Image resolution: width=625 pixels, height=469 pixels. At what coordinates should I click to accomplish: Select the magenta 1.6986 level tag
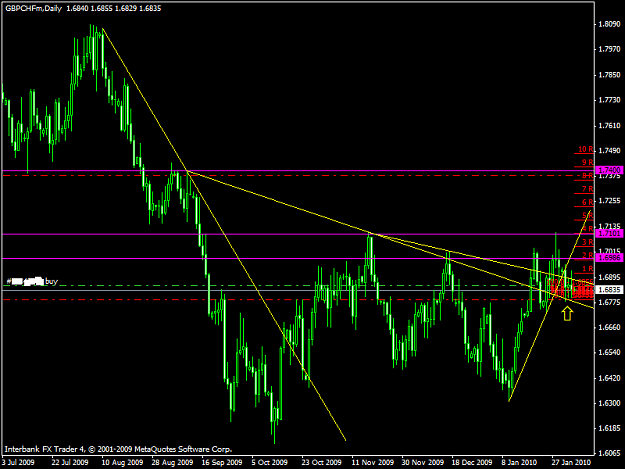(609, 258)
